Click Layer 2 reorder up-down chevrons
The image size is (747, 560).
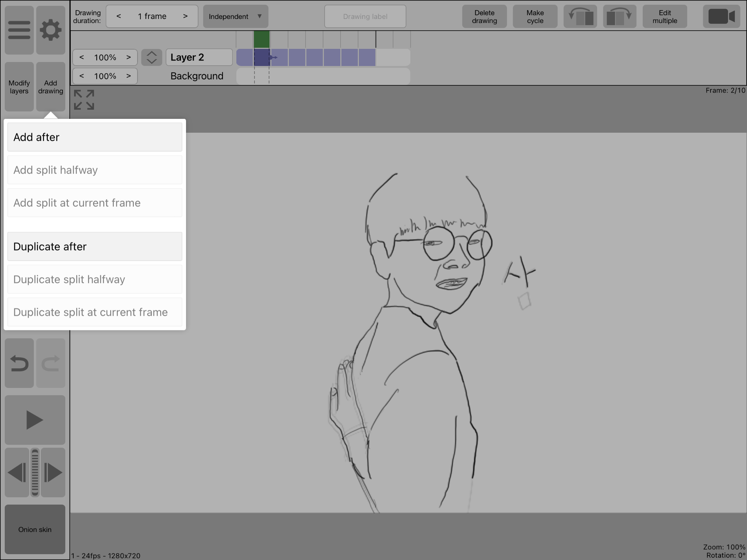coord(151,58)
